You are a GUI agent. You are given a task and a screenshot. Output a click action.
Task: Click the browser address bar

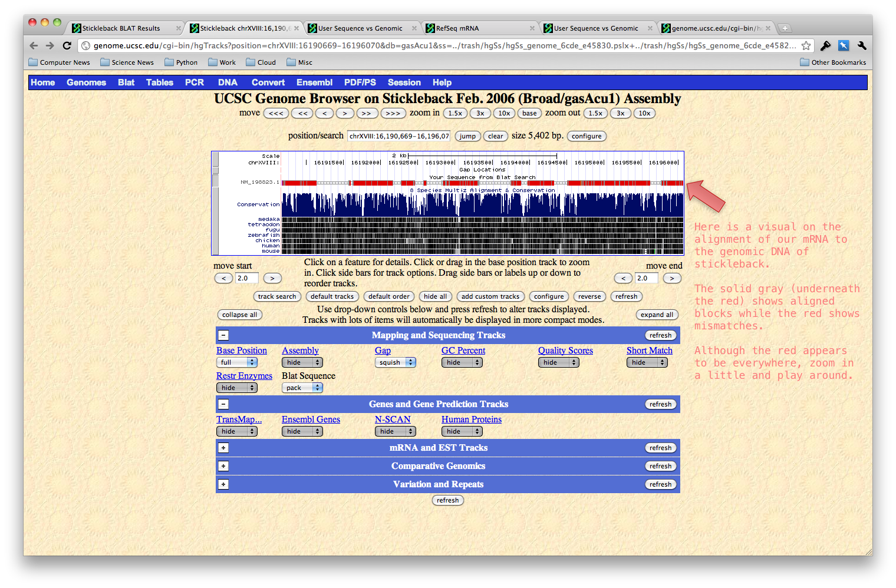click(x=445, y=45)
